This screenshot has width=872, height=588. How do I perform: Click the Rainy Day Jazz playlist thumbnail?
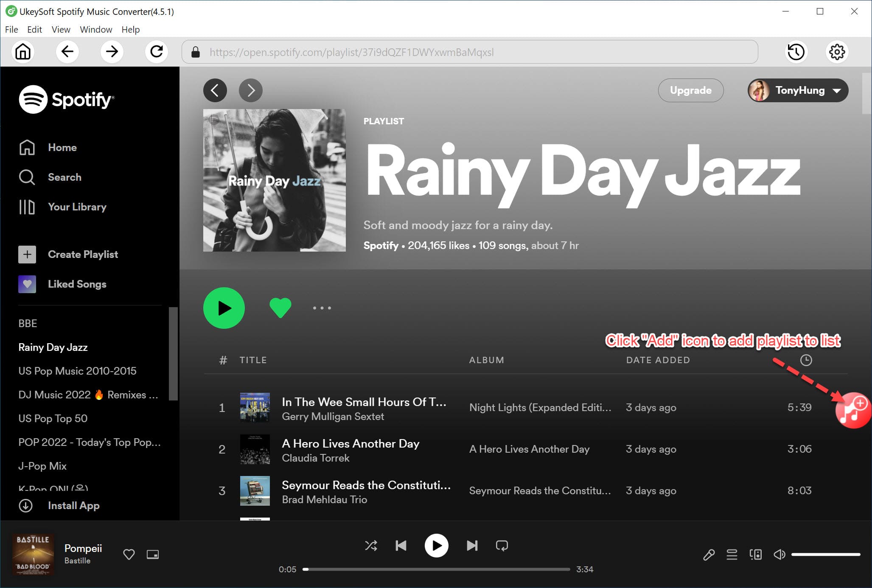click(x=274, y=183)
